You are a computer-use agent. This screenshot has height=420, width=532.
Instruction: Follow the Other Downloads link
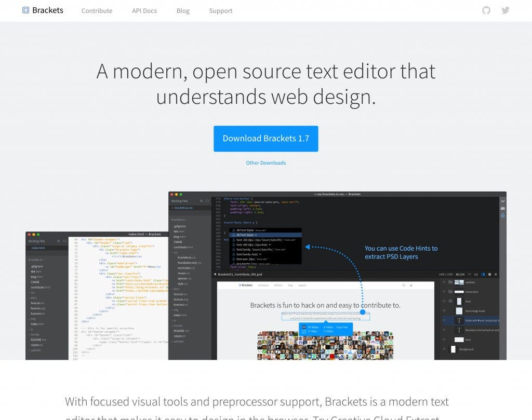point(265,163)
